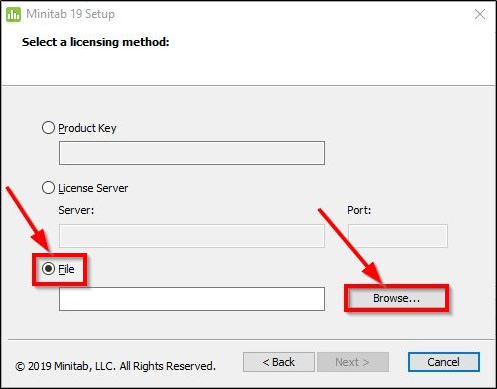This screenshot has height=389, width=497.
Task: Cancel the Minitab setup
Action: coord(444,362)
